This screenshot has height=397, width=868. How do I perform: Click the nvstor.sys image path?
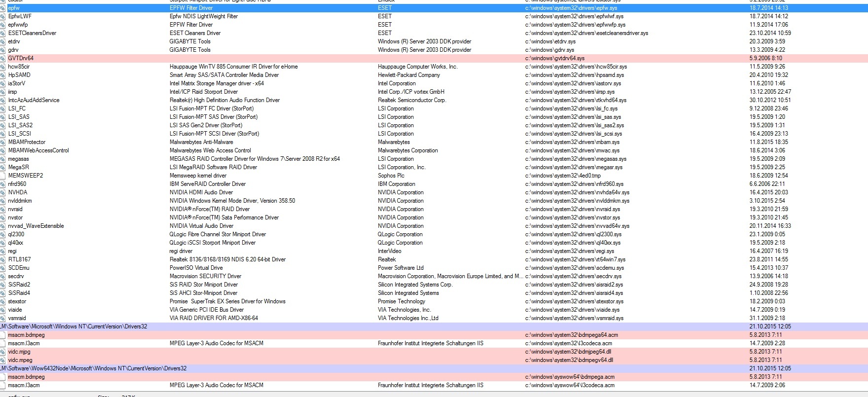572,217
